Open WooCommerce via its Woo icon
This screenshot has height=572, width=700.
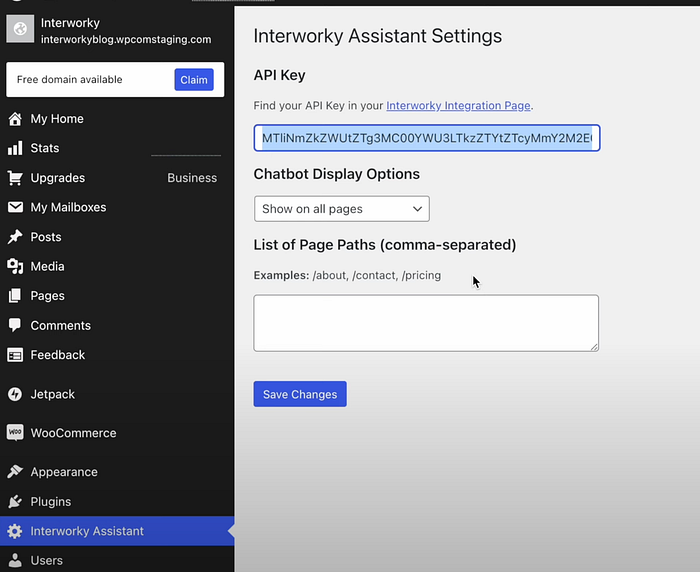[15, 432]
